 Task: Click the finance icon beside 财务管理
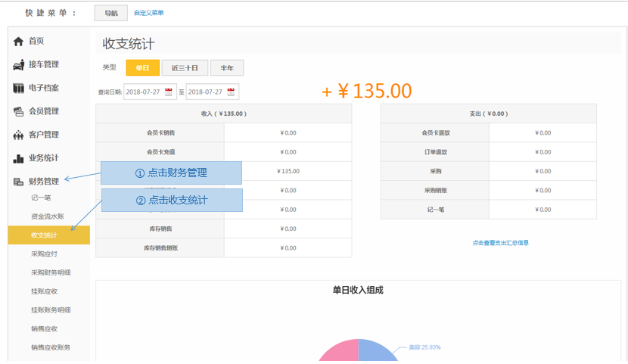(x=19, y=182)
